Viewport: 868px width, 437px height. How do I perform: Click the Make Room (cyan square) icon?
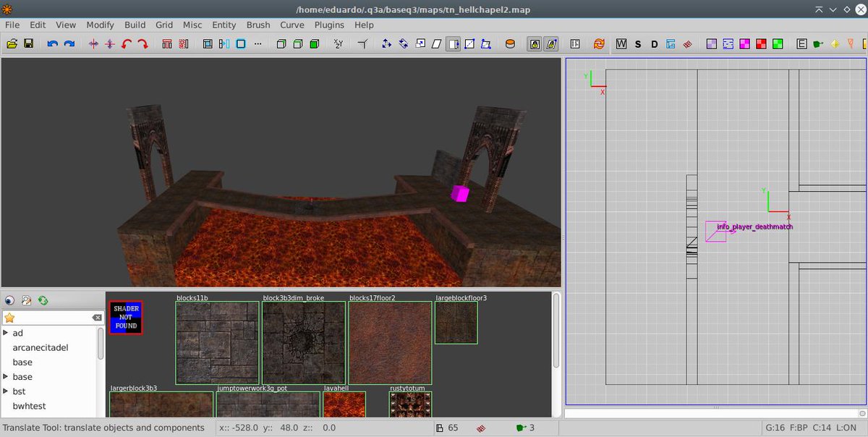(241, 44)
